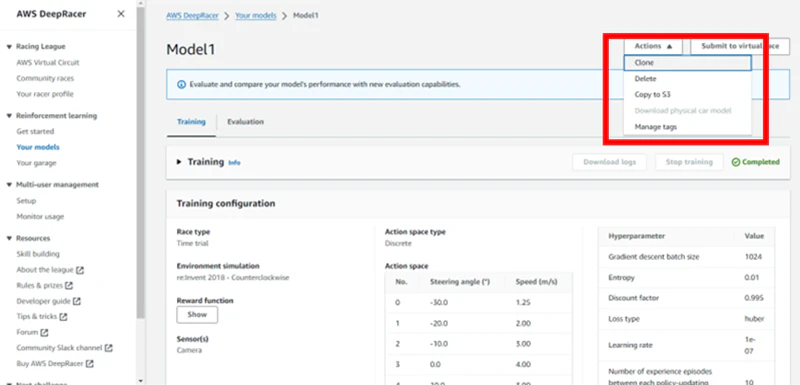Choose Copy to S3 menu item
The image size is (800, 385).
point(687,95)
